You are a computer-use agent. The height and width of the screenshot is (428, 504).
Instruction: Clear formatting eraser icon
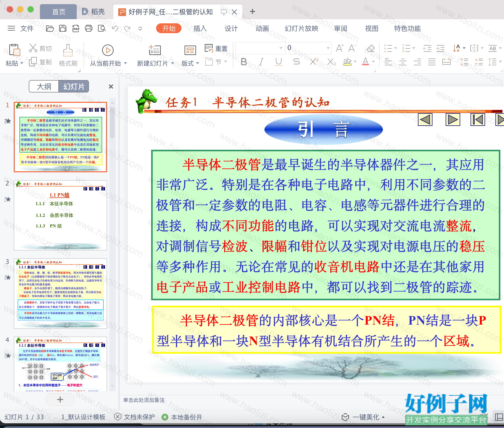click(371, 48)
